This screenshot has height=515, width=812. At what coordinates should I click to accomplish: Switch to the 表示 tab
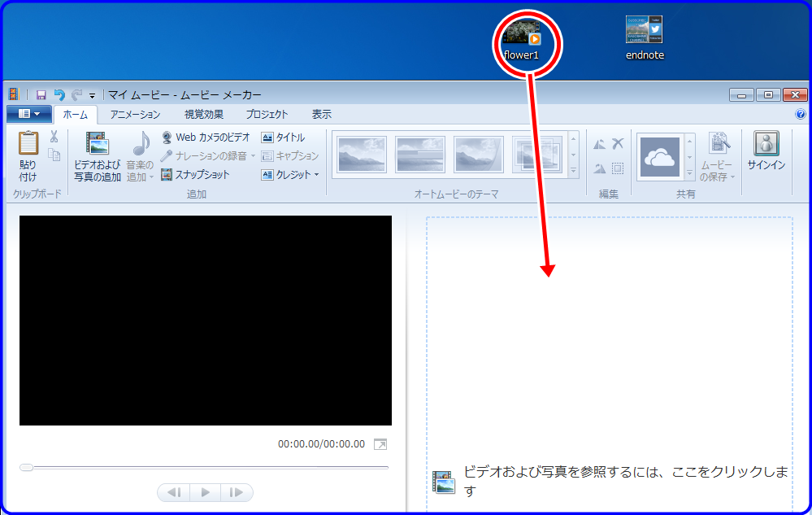coord(322,115)
